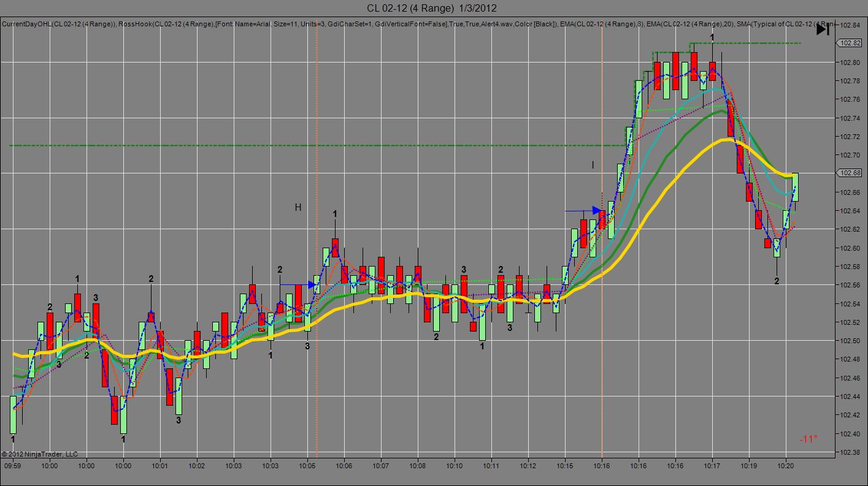Click the 10:10 time axis label

coord(455,466)
